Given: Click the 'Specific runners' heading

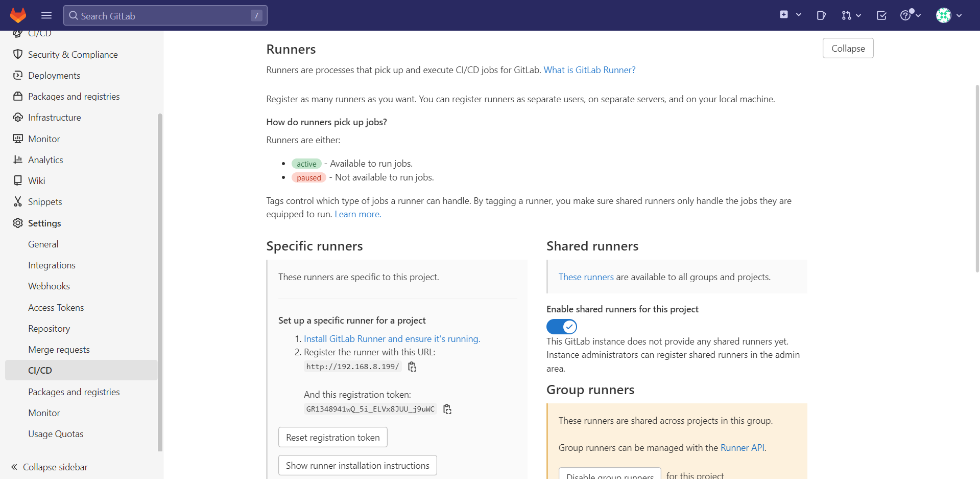Looking at the screenshot, I should click(315, 246).
